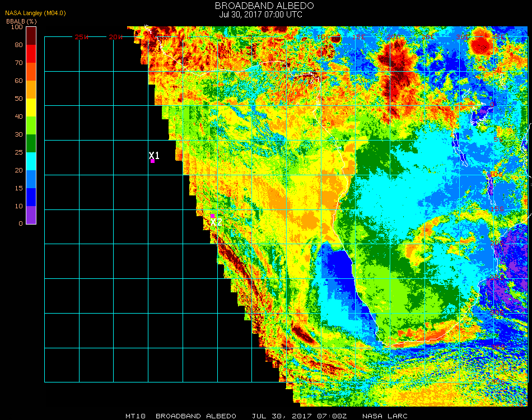Click the '30' colorbar scale value
532x420 pixels.
pyautogui.click(x=18, y=135)
